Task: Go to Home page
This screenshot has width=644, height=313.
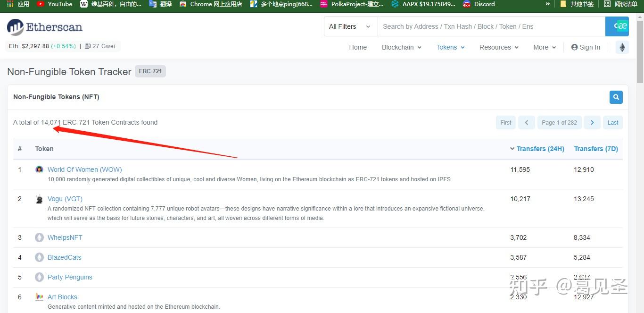Action: (358, 47)
